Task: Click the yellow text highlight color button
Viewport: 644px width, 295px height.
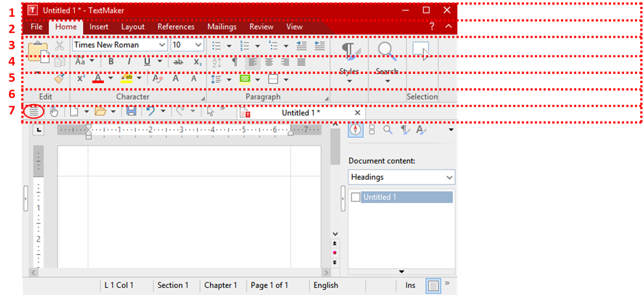Action: 127,79
